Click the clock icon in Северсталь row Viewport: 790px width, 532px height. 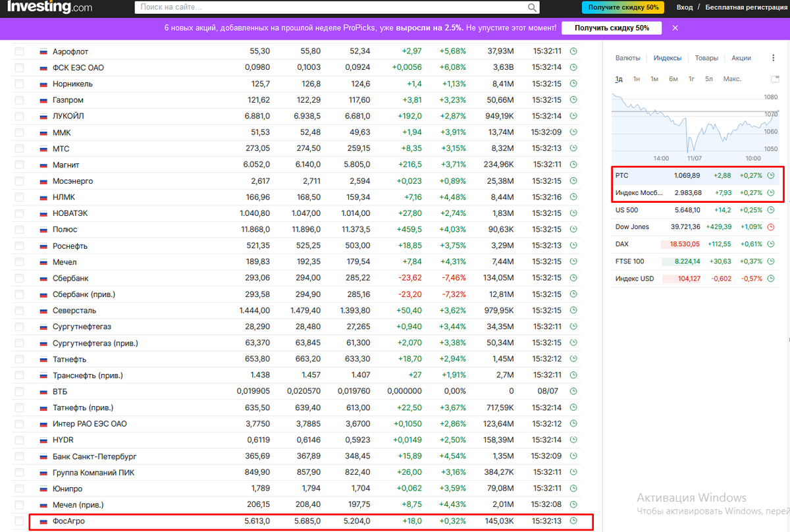tap(573, 311)
